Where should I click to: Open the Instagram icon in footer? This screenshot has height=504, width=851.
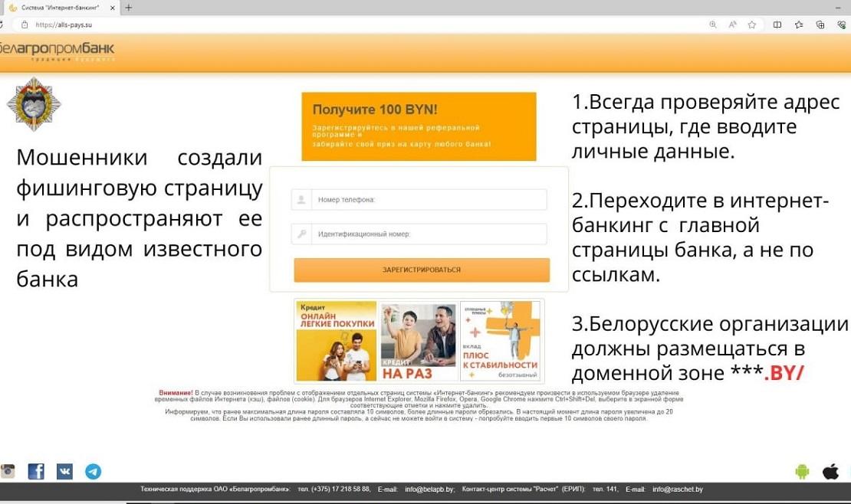click(x=8, y=471)
